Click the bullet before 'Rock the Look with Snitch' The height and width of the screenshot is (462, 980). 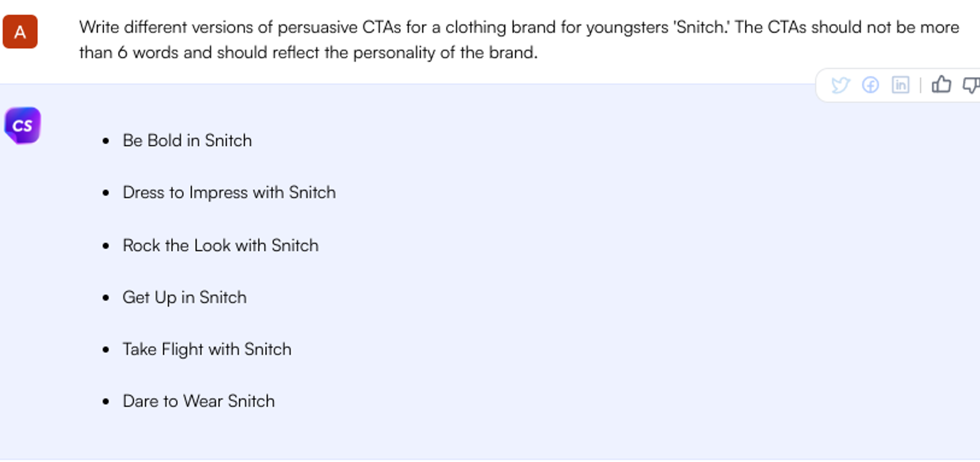click(x=106, y=246)
